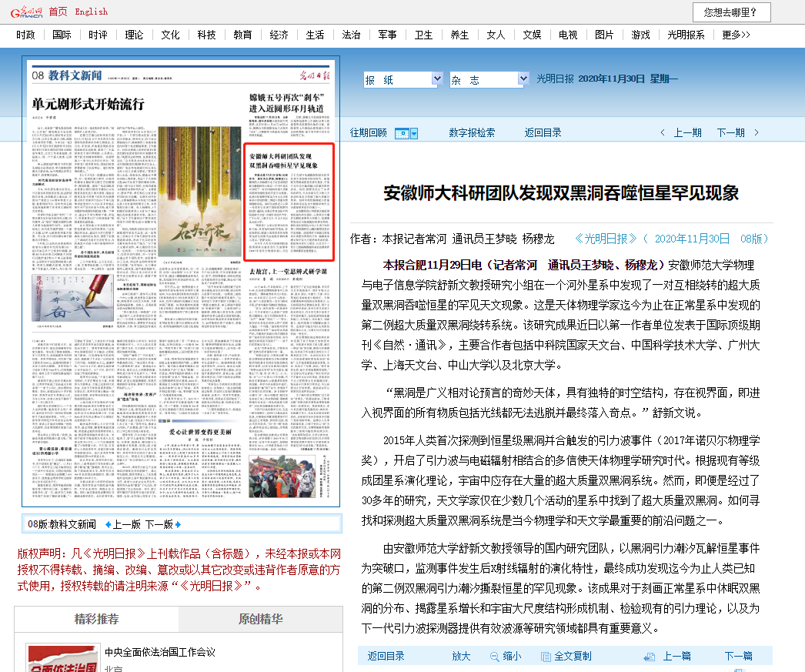Expand the 更多>> menu
Viewport: 805px width, 672px height.
click(736, 35)
